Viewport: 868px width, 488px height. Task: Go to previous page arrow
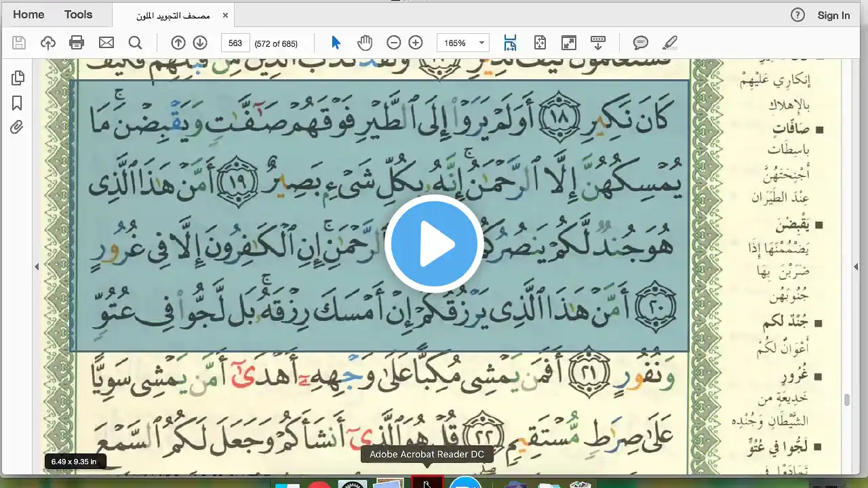[x=178, y=43]
